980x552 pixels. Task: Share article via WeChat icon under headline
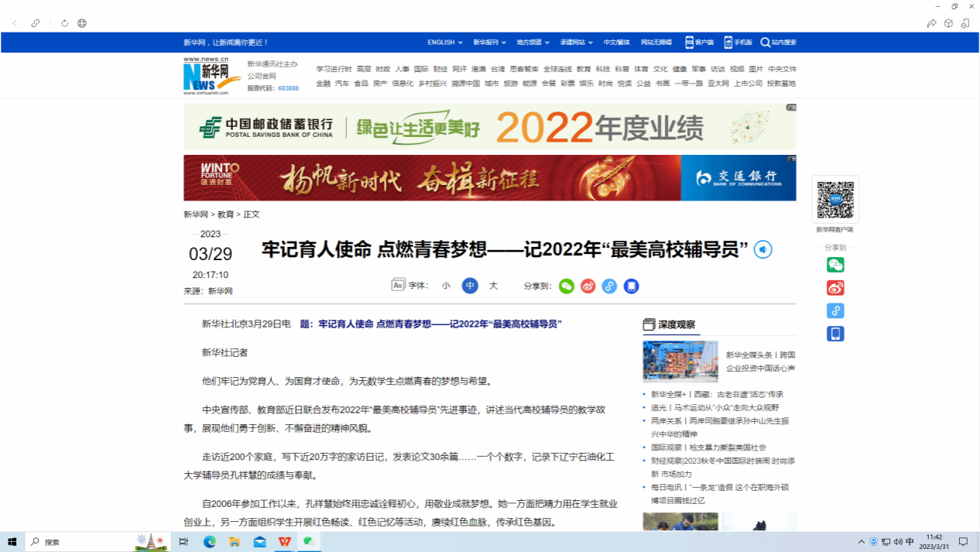pos(567,286)
